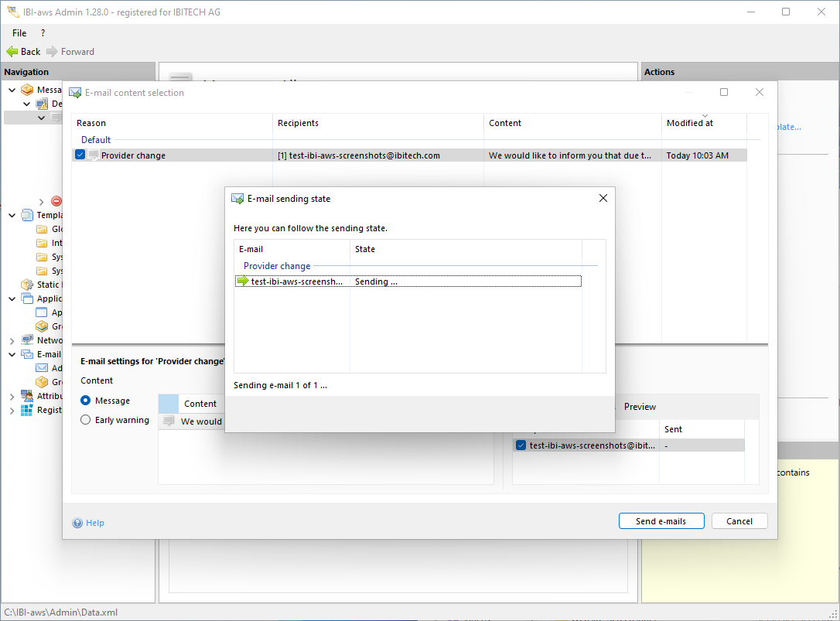840x621 pixels.
Task: Close the E-mail sending state dialog
Action: click(603, 198)
